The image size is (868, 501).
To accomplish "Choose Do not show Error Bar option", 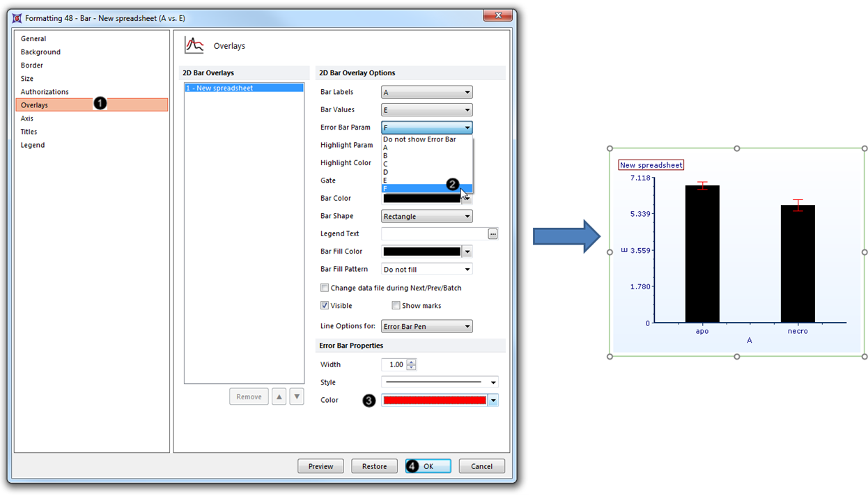I will click(x=419, y=139).
